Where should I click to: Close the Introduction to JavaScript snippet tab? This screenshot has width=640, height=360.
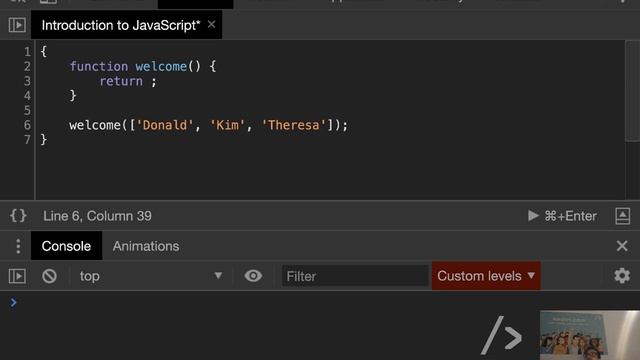[211, 24]
